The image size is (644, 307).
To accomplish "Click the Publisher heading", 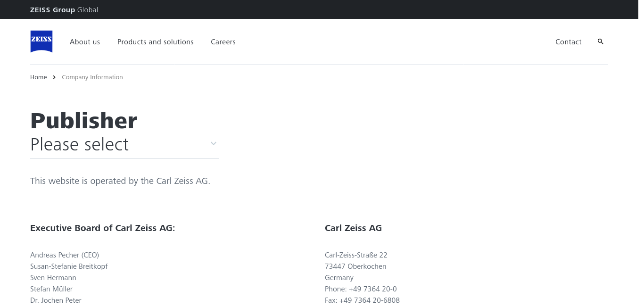I will 83,121.
